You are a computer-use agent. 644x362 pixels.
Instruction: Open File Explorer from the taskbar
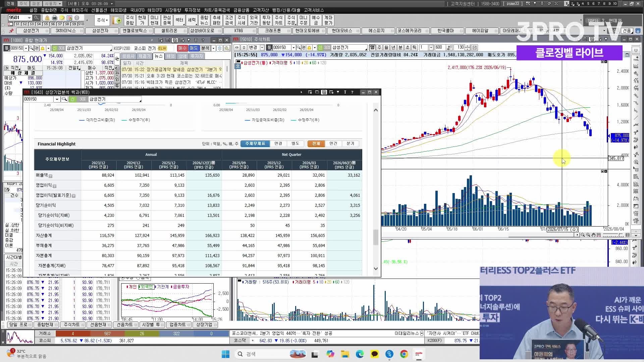pyautogui.click(x=345, y=354)
